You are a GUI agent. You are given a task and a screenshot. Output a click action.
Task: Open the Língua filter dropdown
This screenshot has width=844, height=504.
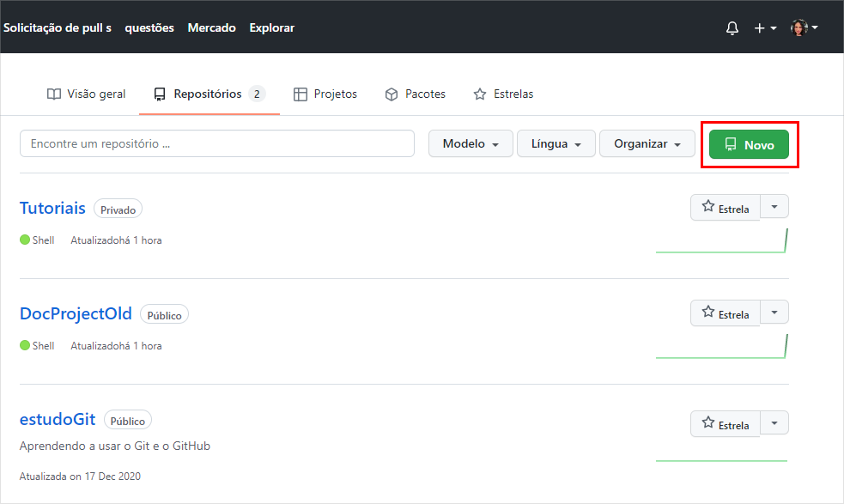555,143
